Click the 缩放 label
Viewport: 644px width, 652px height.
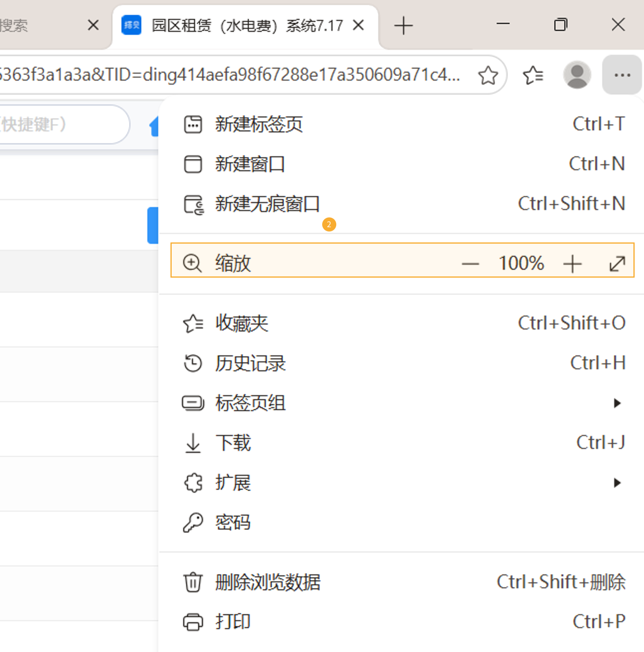(x=233, y=263)
